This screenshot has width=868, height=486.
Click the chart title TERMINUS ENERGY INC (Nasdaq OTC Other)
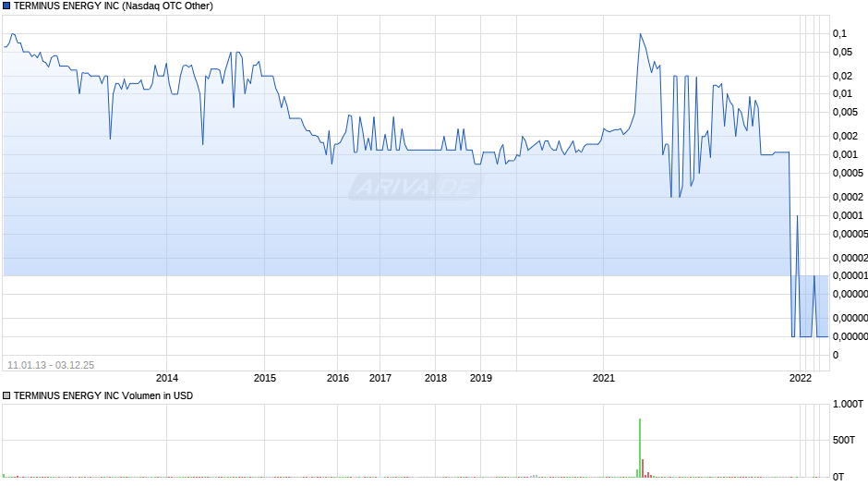114,6
